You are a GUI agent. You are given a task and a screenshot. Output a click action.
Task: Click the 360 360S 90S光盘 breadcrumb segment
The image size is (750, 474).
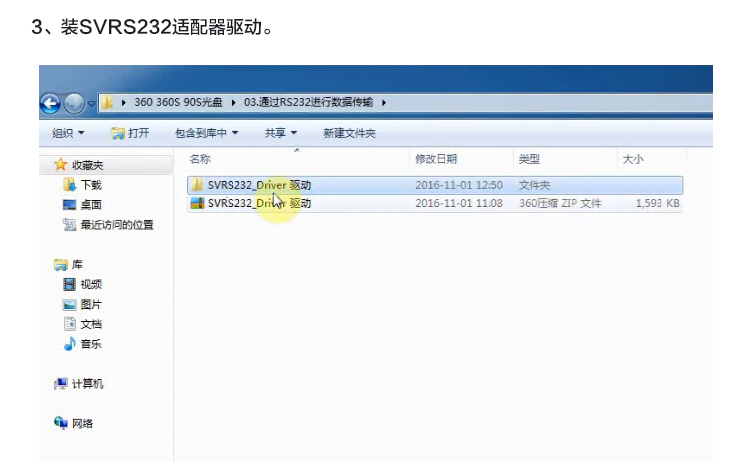178,102
